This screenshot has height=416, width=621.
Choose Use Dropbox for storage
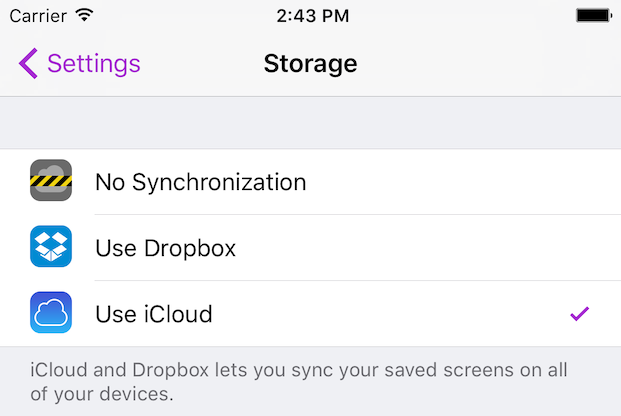[166, 248]
